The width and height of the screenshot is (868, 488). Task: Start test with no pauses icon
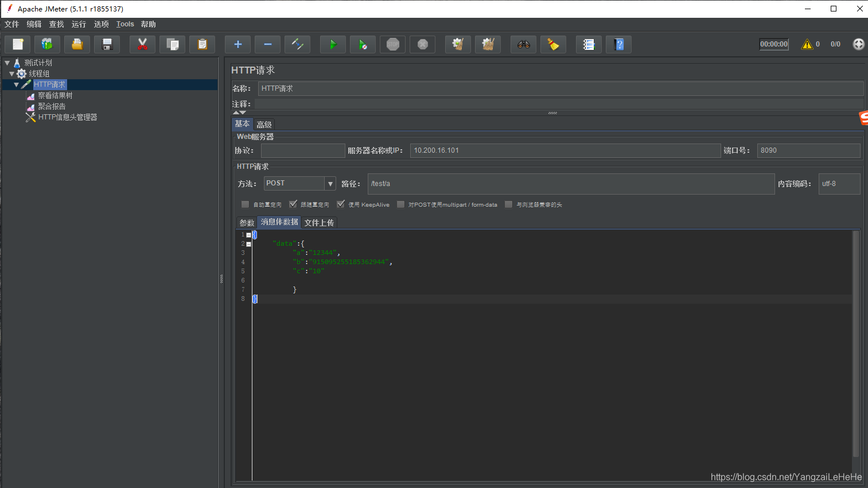[363, 44]
